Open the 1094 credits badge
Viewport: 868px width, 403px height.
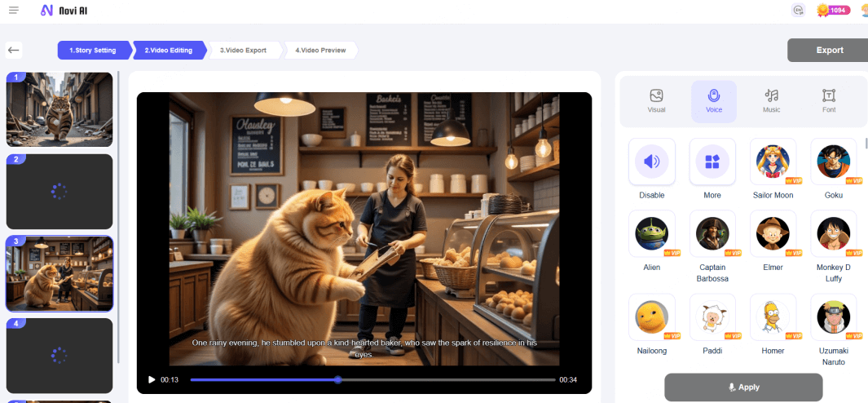point(833,10)
